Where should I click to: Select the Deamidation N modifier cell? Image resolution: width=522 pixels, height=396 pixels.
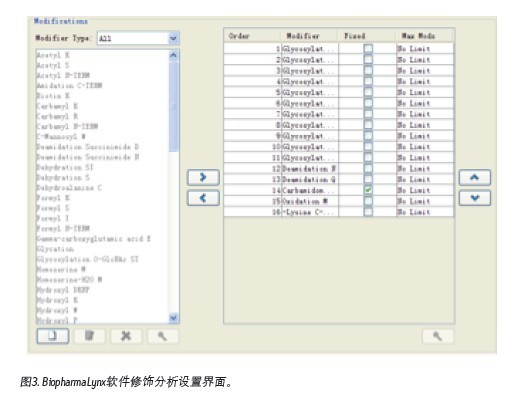pyautogui.click(x=310, y=169)
